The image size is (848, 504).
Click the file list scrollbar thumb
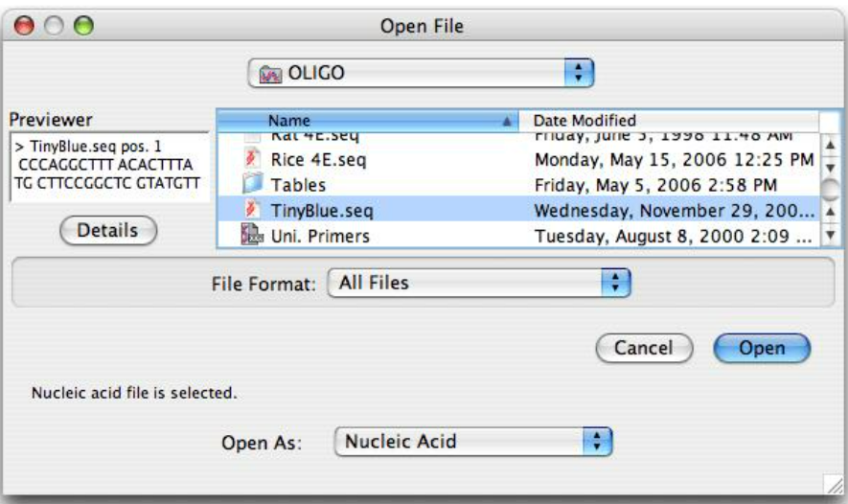[x=830, y=190]
